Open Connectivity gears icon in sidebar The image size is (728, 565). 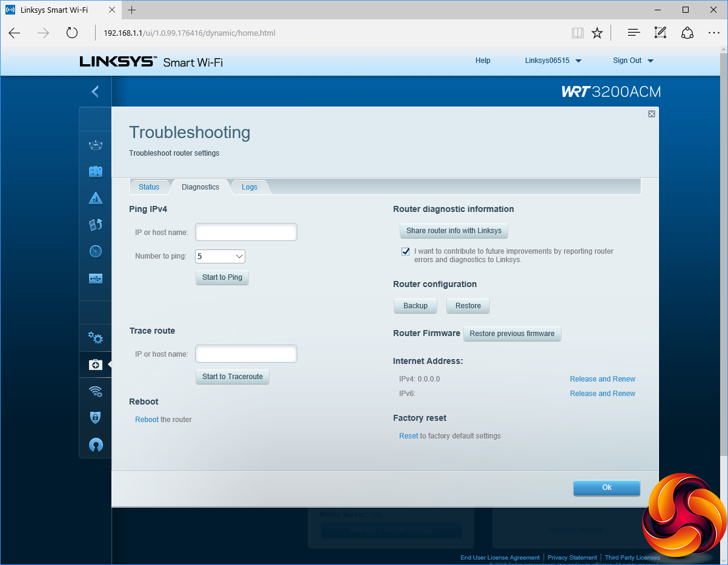(x=95, y=338)
